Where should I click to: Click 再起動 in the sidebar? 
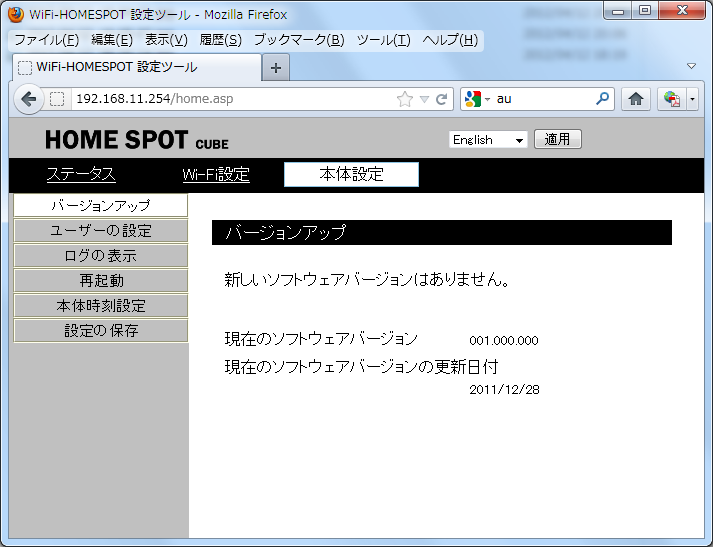click(100, 281)
